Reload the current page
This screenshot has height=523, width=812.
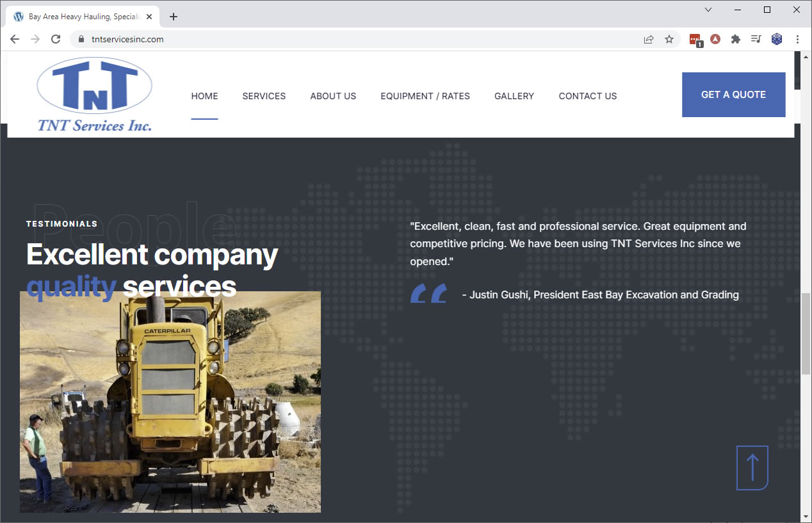pyautogui.click(x=56, y=39)
